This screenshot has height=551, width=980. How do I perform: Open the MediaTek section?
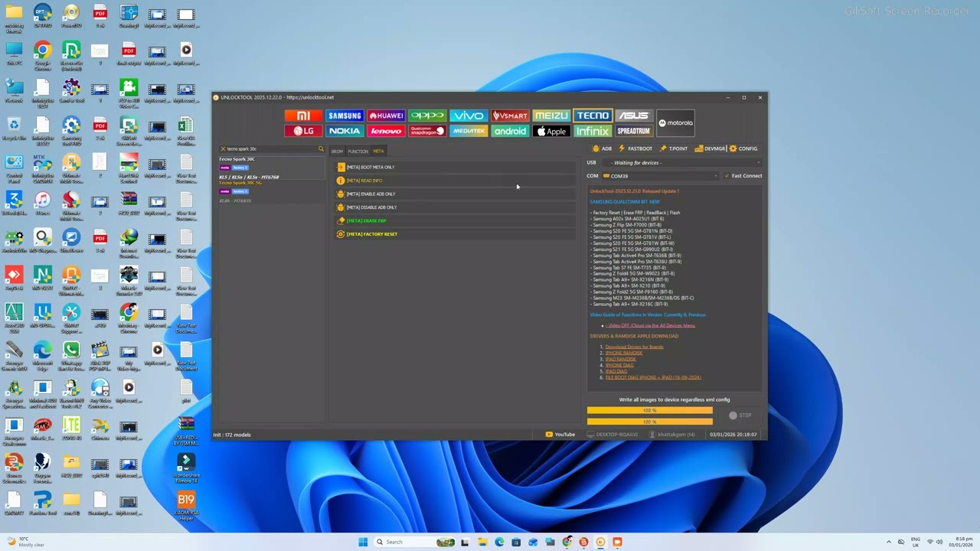(x=469, y=131)
